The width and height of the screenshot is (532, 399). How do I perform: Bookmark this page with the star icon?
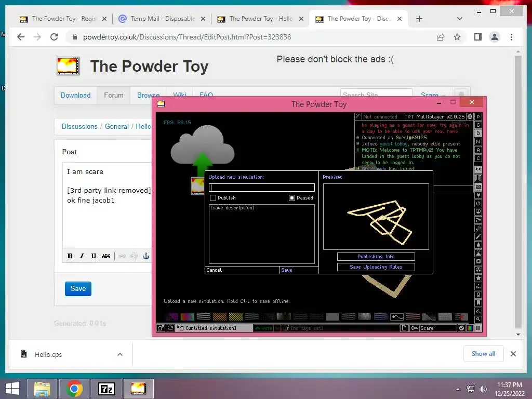point(457,37)
